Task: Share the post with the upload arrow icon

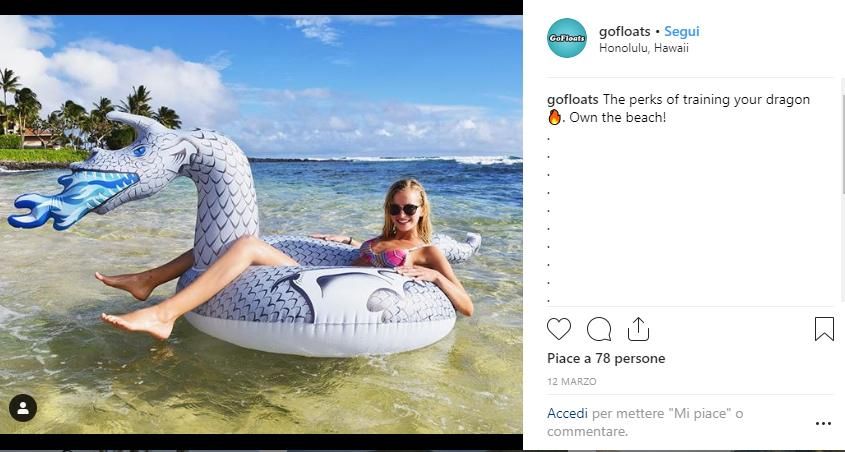Action: click(638, 329)
